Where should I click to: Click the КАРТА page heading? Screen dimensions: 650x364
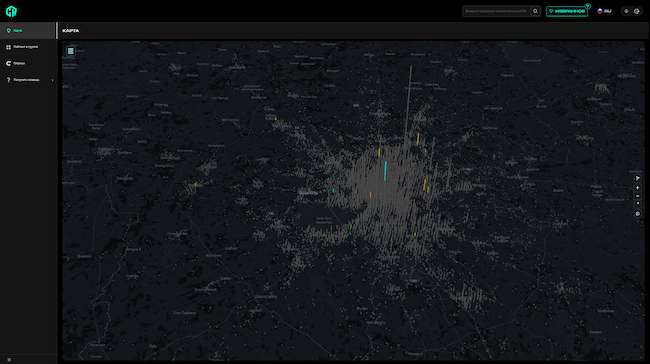[70, 31]
